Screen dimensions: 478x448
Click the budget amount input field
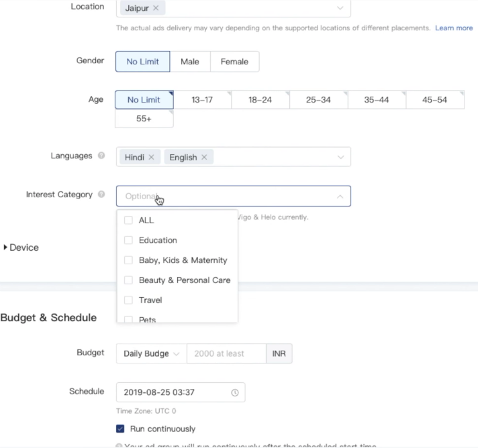226,353
